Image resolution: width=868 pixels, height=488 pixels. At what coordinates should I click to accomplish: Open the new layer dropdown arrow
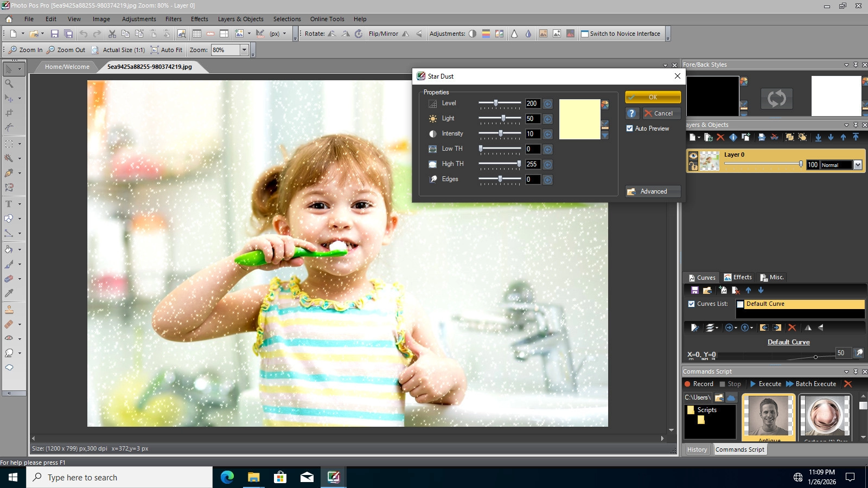pyautogui.click(x=699, y=137)
